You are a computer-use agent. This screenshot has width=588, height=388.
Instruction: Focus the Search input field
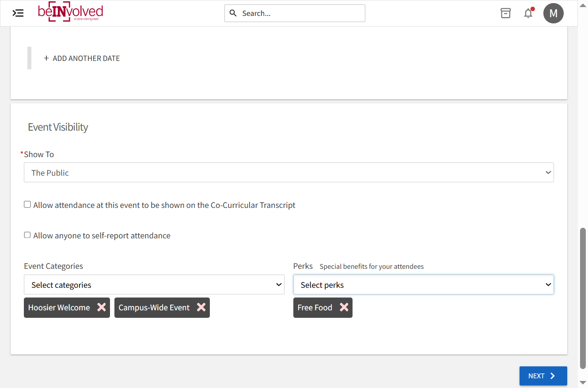[295, 13]
